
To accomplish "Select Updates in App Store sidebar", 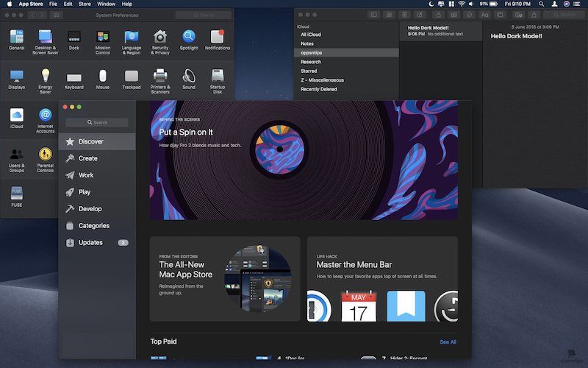I will coord(90,242).
